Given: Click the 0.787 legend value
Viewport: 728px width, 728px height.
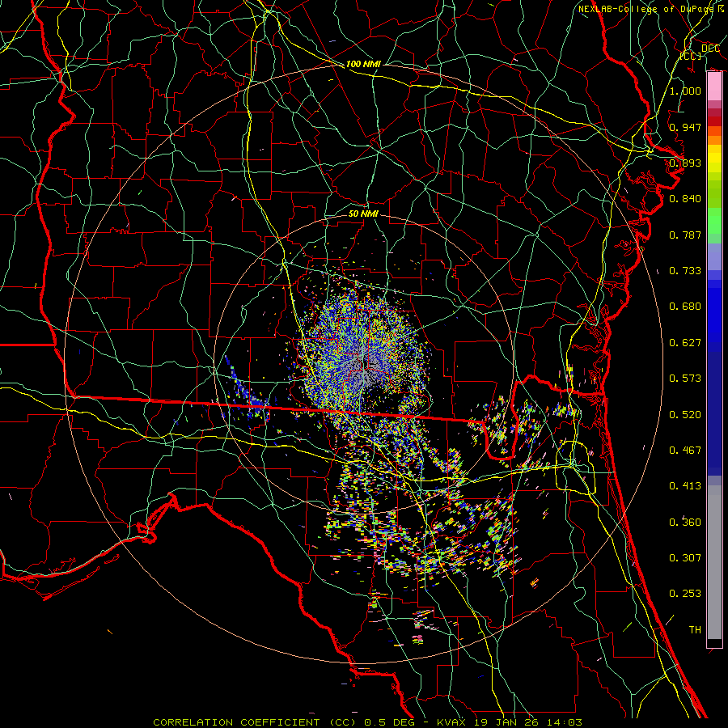Looking at the screenshot, I should tap(685, 235).
